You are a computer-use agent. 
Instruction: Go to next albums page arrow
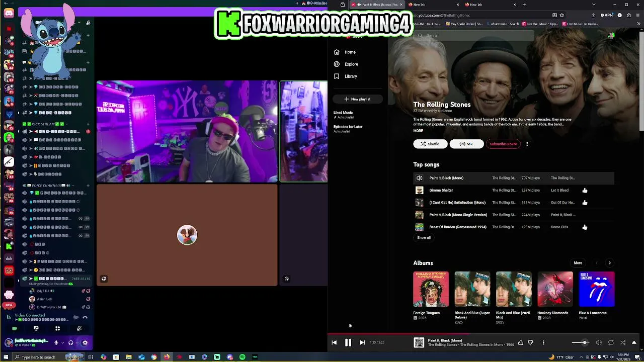(x=609, y=263)
